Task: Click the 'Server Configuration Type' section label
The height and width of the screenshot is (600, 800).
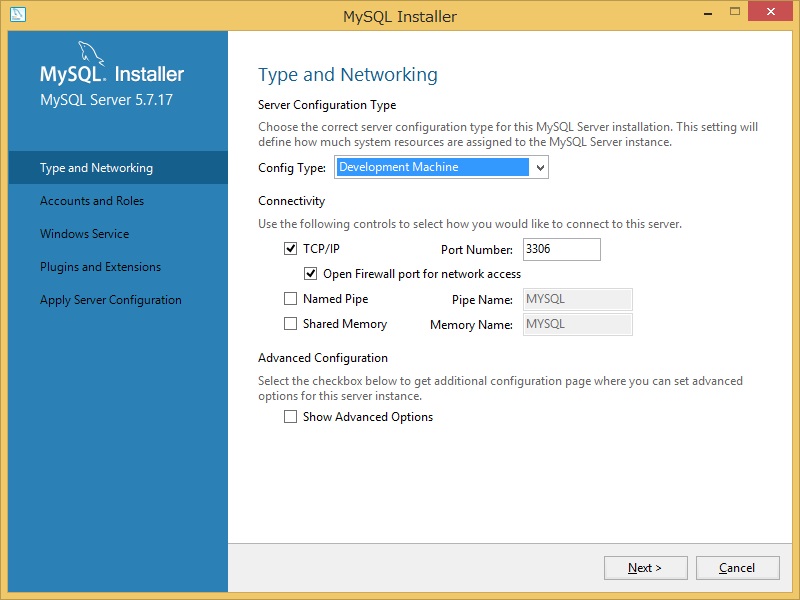Action: pyautogui.click(x=327, y=105)
